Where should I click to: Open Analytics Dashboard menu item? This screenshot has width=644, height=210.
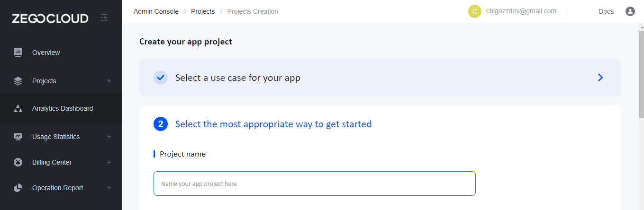pyautogui.click(x=63, y=108)
